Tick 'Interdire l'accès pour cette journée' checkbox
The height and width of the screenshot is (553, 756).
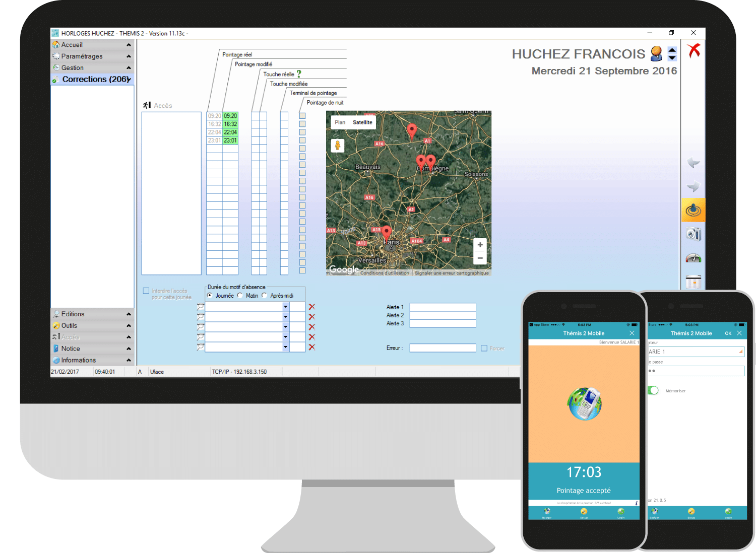tap(146, 291)
